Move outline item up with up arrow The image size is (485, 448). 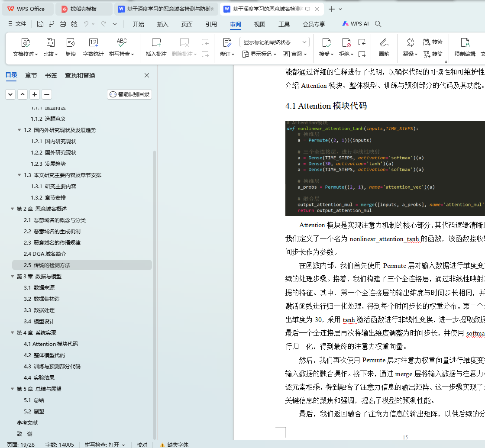23,94
